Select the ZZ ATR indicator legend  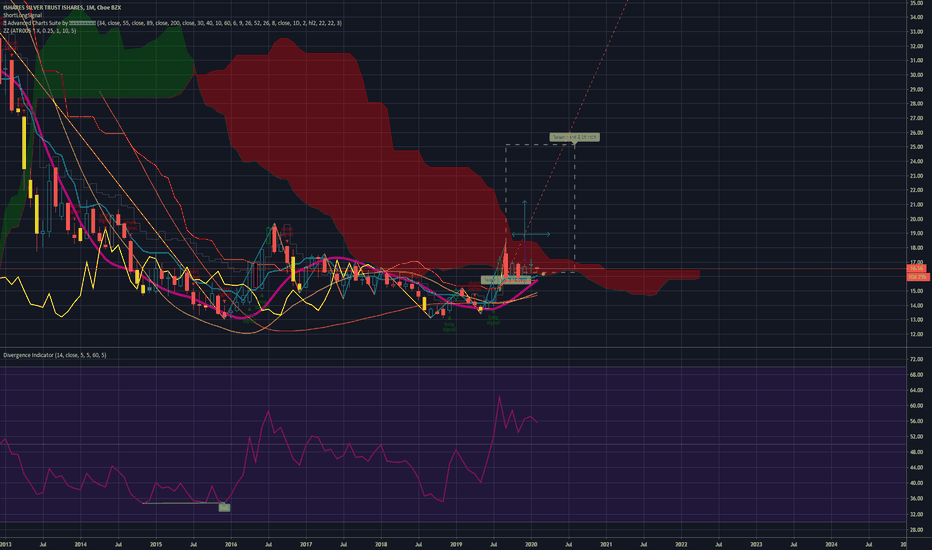pyautogui.click(x=39, y=30)
